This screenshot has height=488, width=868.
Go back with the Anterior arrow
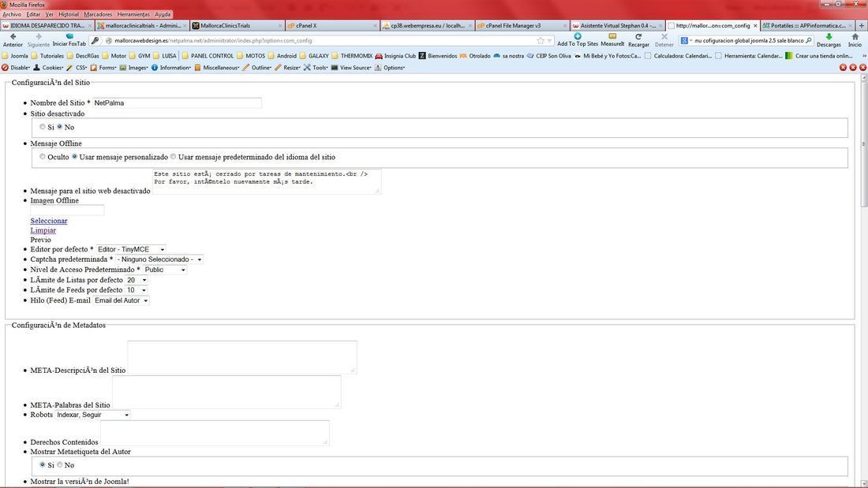[13, 40]
